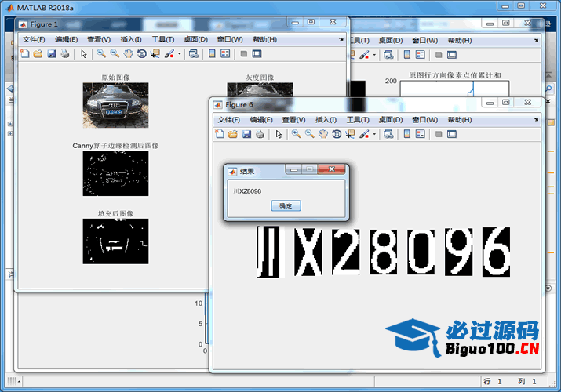The height and width of the screenshot is (392, 561).
Task: Open Brush tool dropdown arrow in Figure 1
Action: (180, 54)
